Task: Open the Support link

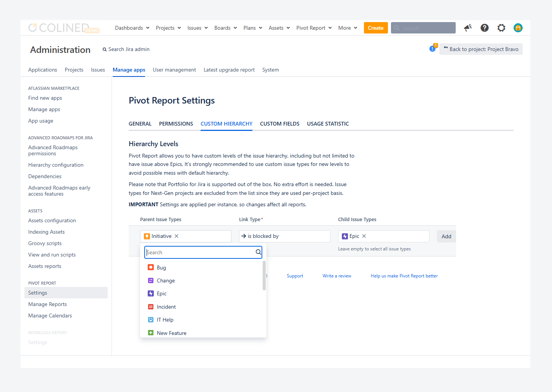Action: click(x=295, y=276)
